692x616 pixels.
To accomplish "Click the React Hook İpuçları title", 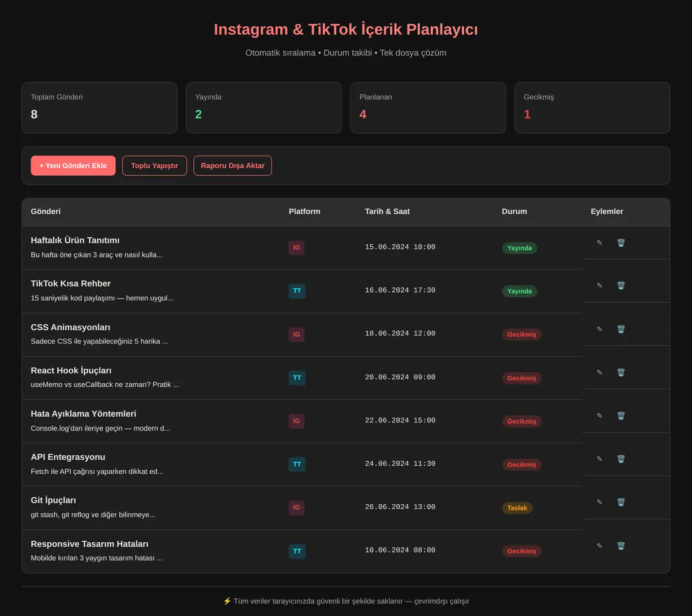I will click(x=71, y=371).
